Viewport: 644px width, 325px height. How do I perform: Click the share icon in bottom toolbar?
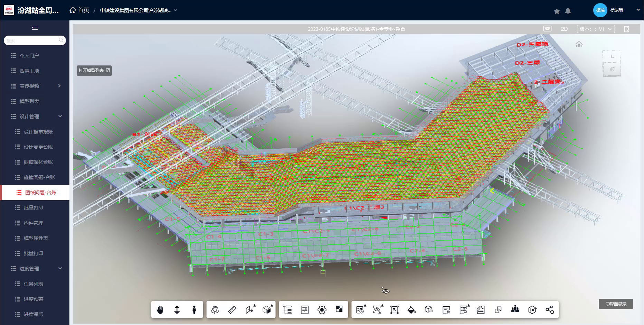[550, 310]
